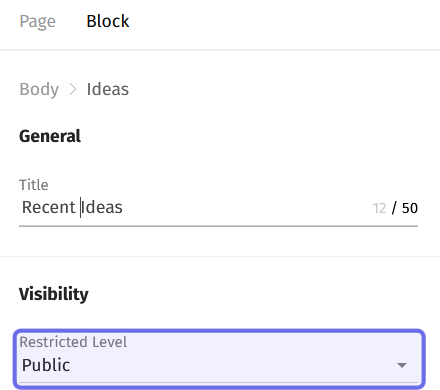This screenshot has height=390, width=440.
Task: Switch to the Page tab
Action: [37, 21]
